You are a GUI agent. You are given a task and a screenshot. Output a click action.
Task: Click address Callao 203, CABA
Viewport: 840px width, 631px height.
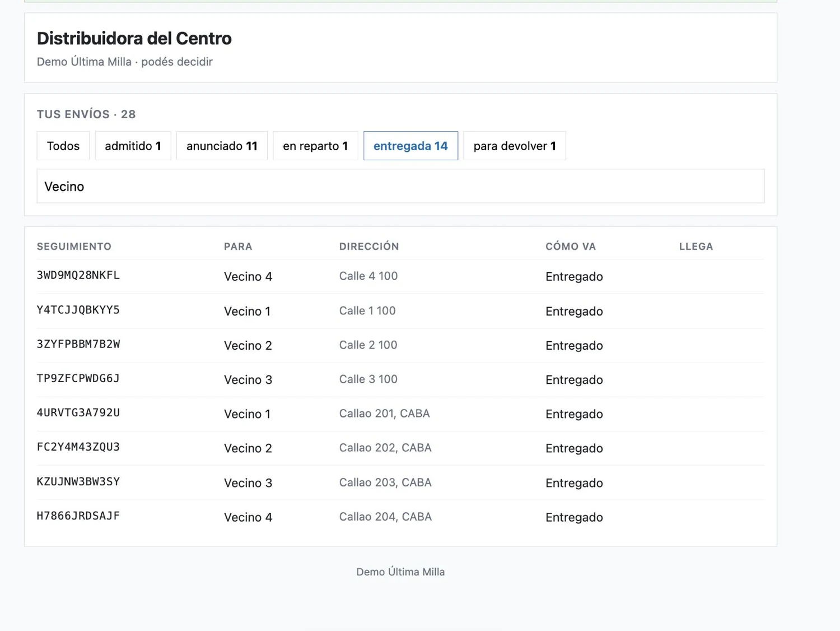click(x=385, y=482)
